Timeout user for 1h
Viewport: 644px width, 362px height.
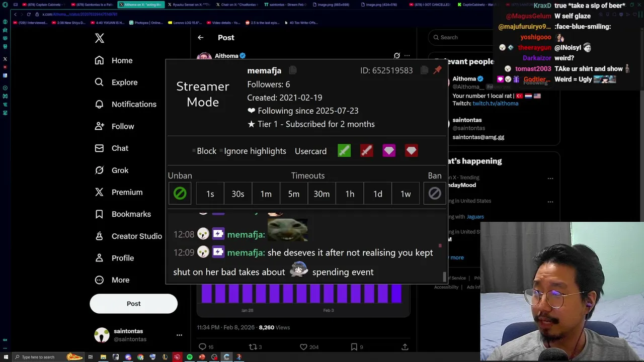tap(350, 194)
